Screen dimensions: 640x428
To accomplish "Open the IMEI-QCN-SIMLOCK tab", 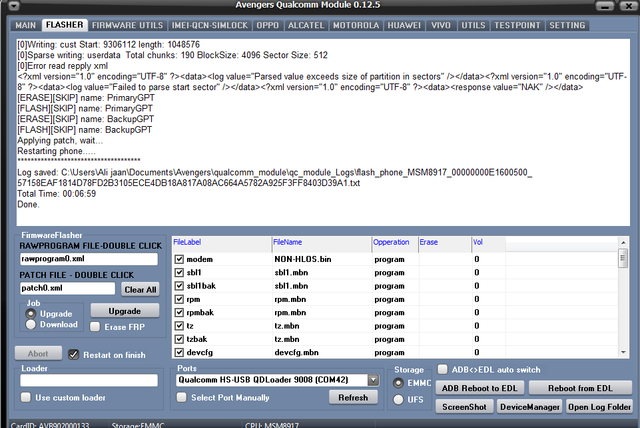I will (x=209, y=25).
